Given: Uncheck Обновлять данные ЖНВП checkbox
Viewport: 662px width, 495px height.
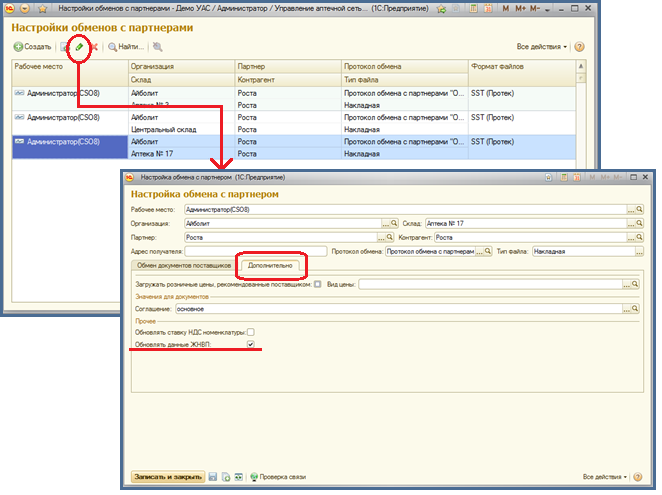Looking at the screenshot, I should click(251, 345).
